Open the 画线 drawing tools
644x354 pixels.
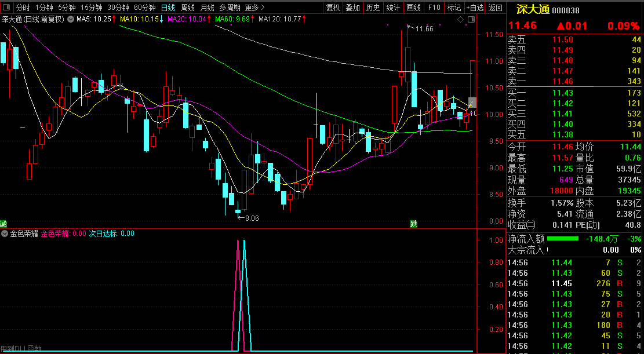click(413, 8)
